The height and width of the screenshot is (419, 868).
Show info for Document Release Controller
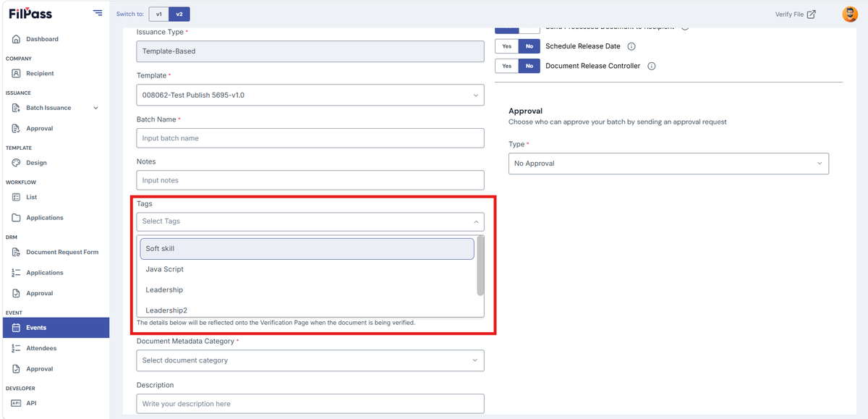tap(652, 66)
